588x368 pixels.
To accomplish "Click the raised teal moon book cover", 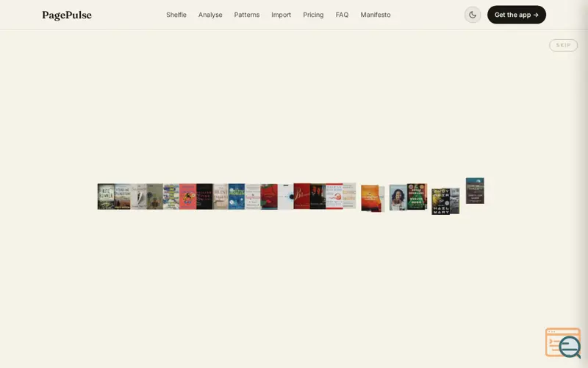I will pos(475,191).
